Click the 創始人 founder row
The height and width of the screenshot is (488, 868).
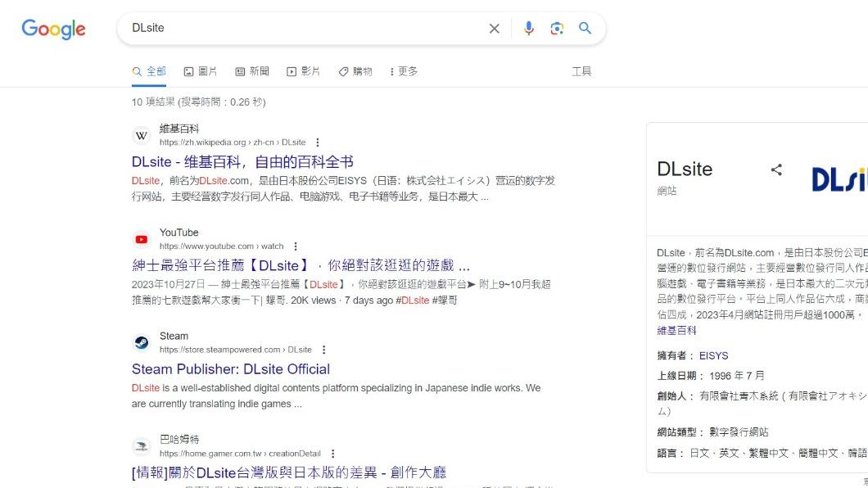pyautogui.click(x=762, y=404)
